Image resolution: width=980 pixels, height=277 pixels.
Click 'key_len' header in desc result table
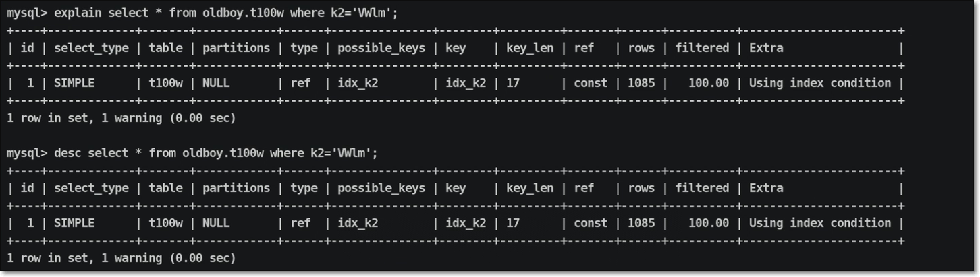click(x=530, y=188)
